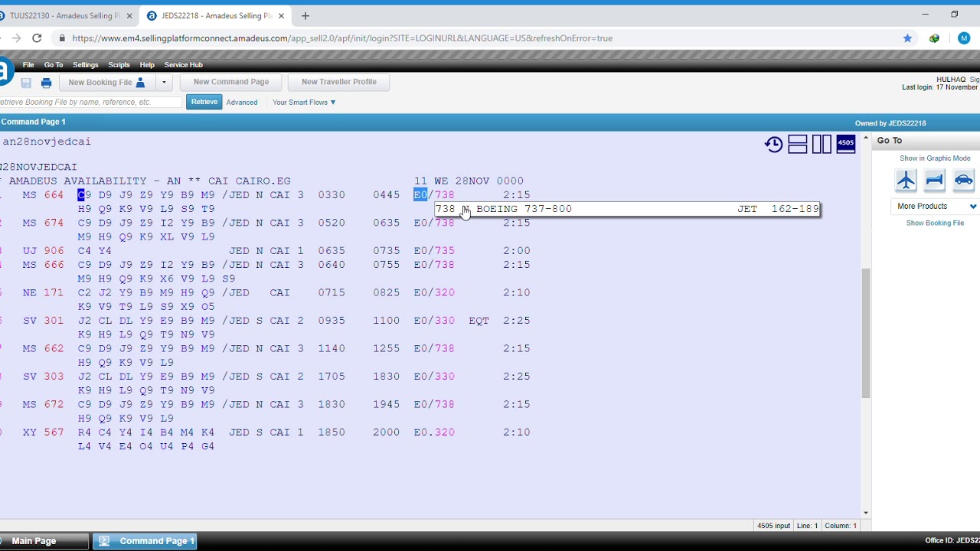Click the 4505 input counter icon

[846, 144]
